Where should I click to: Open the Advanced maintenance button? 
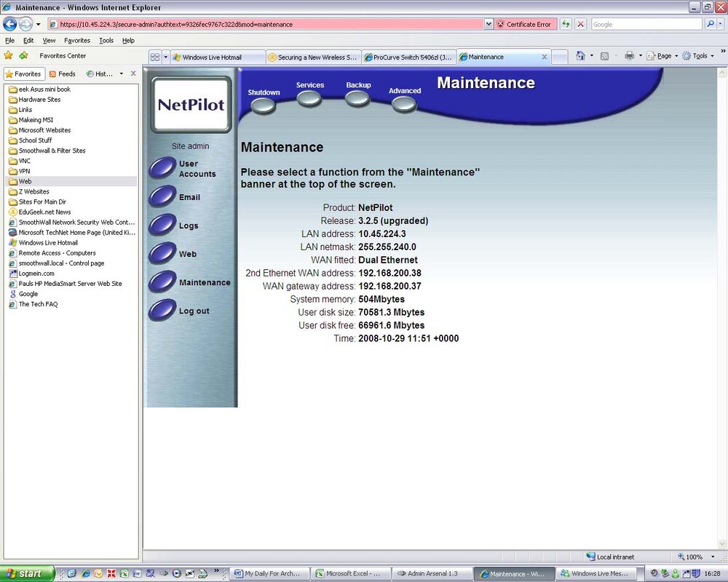tap(404, 105)
